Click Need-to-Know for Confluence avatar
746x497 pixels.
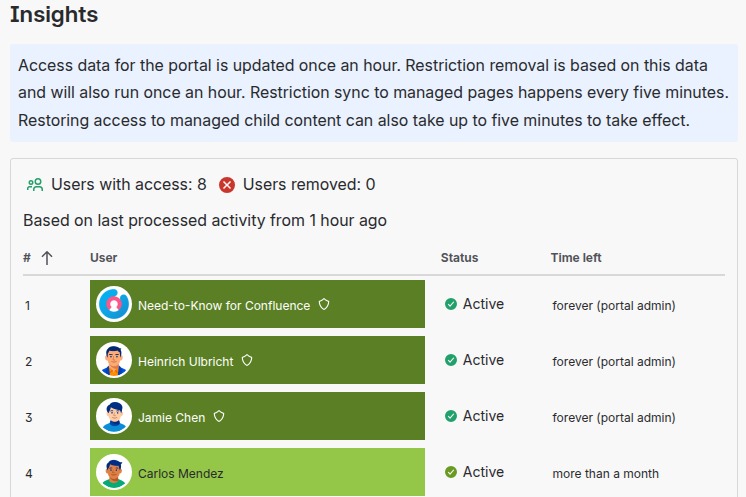[x=114, y=304]
